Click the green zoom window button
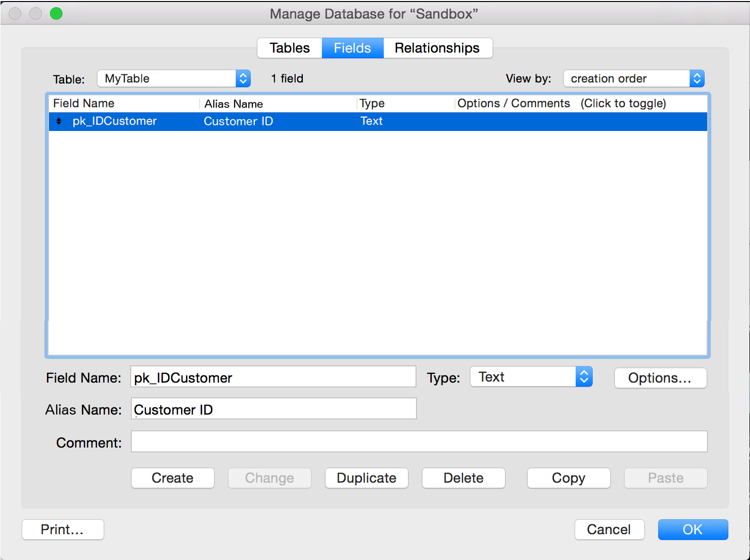750x560 pixels. click(x=56, y=13)
